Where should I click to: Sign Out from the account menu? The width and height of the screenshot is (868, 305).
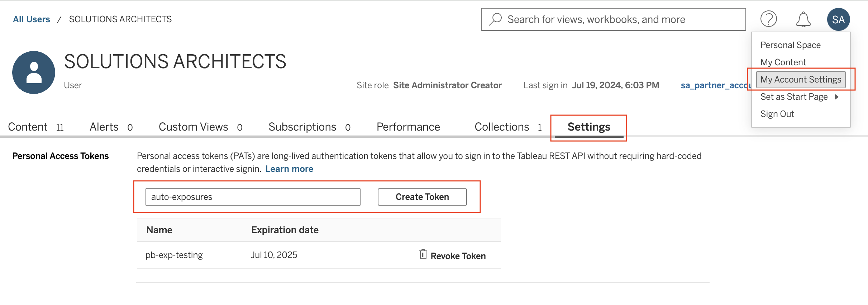coord(777,114)
